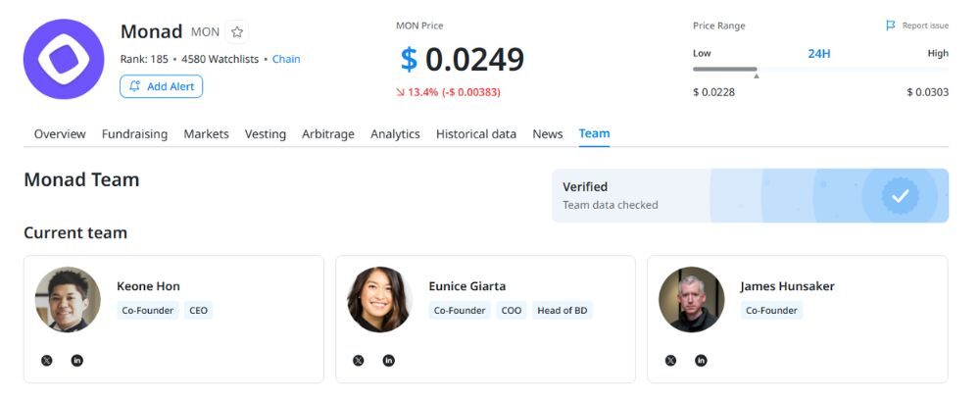The image size is (980, 400).
Task: Click the Verified team data banner
Action: click(750, 195)
